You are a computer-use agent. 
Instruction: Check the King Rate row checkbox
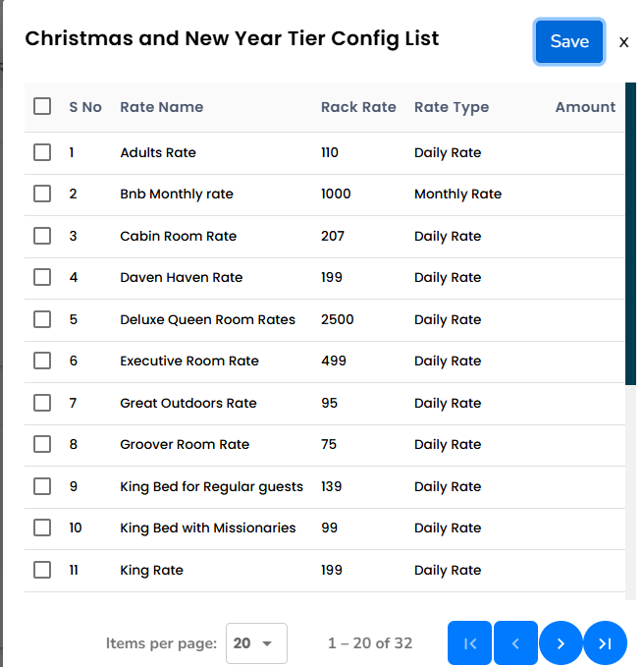(42, 570)
